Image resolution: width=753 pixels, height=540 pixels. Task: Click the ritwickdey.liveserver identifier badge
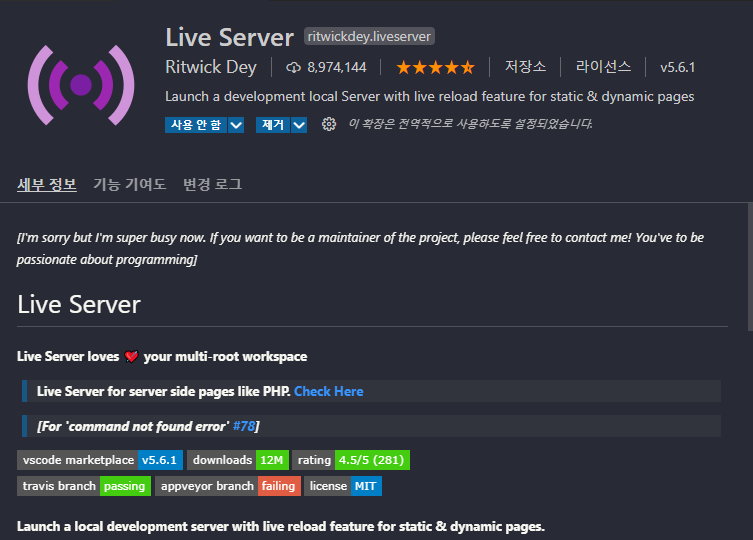coord(369,37)
